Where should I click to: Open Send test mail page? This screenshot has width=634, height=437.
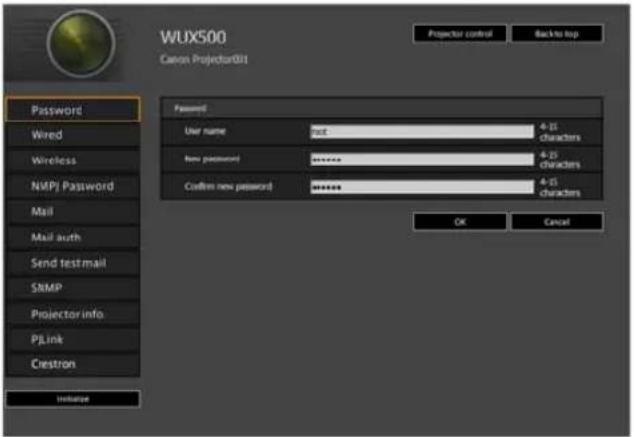pos(73,263)
